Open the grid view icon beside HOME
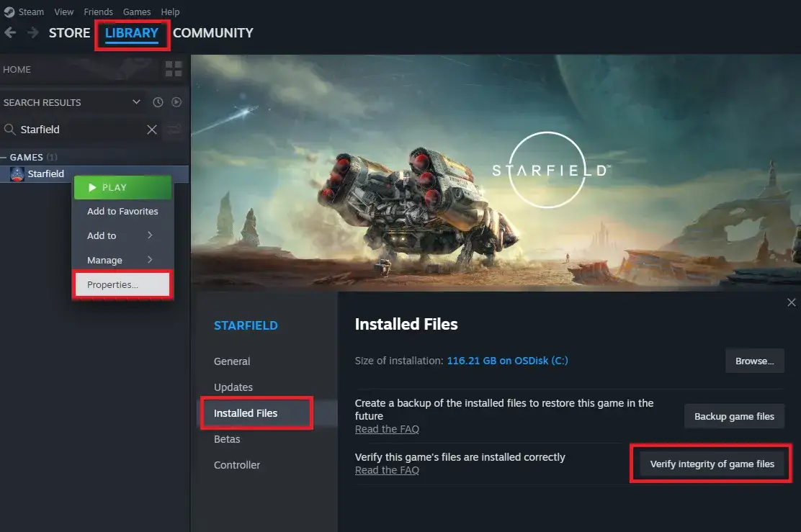801x532 pixels. coord(173,68)
